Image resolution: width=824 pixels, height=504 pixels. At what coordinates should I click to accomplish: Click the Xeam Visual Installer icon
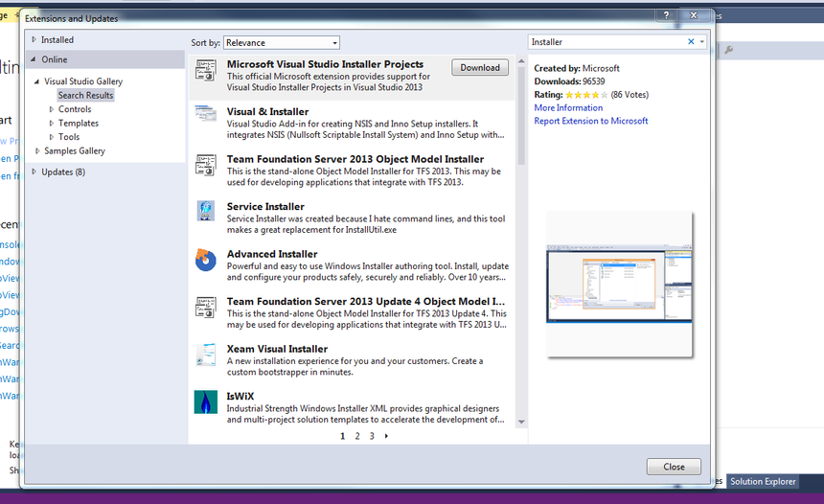point(205,354)
